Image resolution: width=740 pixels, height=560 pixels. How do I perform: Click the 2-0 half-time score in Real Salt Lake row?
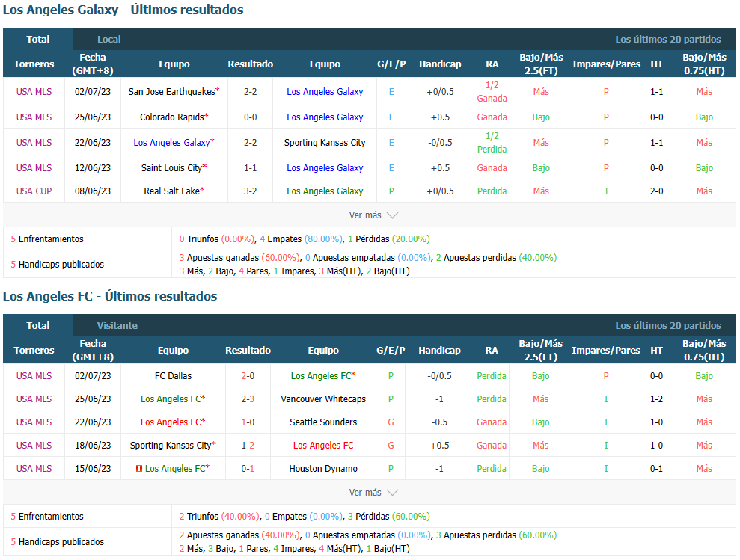[x=656, y=191]
